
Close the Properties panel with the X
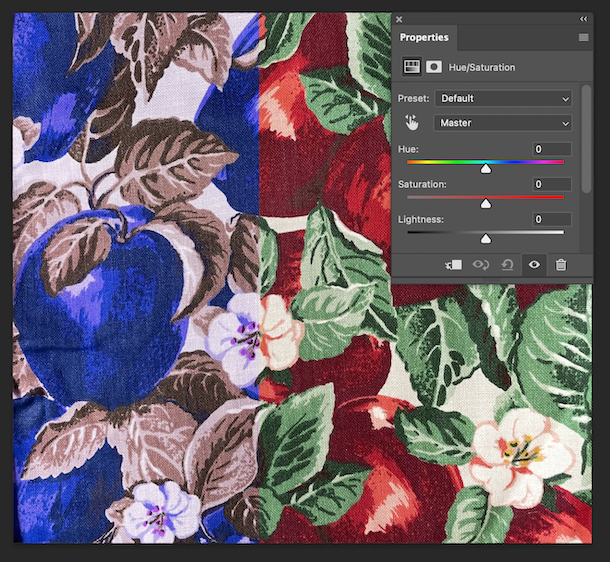click(x=399, y=19)
